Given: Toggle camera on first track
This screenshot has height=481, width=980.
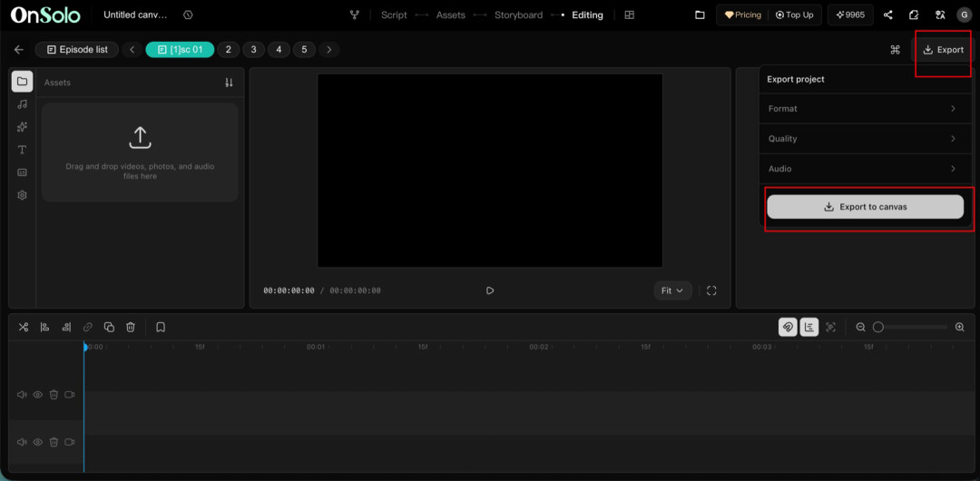Looking at the screenshot, I should 70,395.
